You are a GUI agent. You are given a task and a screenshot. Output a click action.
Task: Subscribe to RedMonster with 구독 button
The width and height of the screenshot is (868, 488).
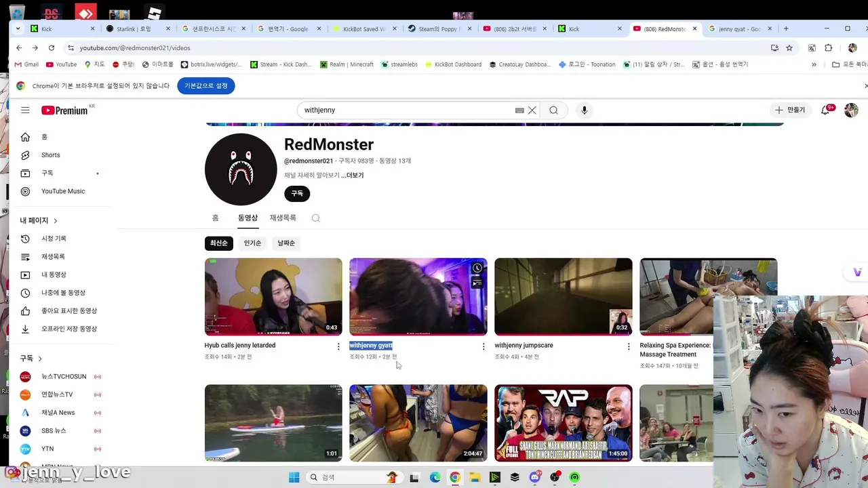point(297,193)
